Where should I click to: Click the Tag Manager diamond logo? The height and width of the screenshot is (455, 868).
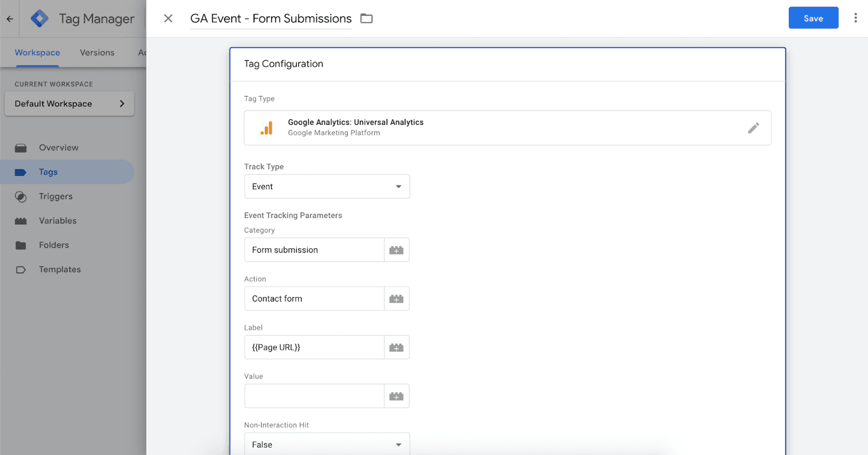[40, 18]
